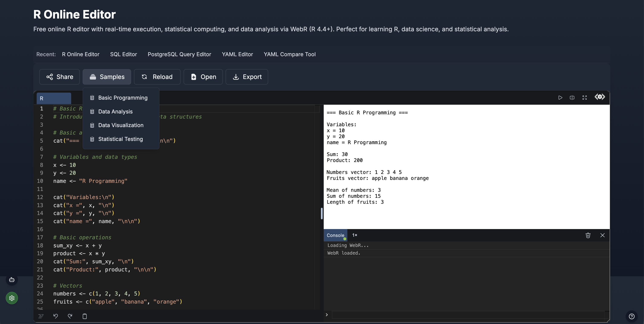Image resolution: width=644 pixels, height=324 pixels.
Task: Open the help panel
Action: [632, 316]
